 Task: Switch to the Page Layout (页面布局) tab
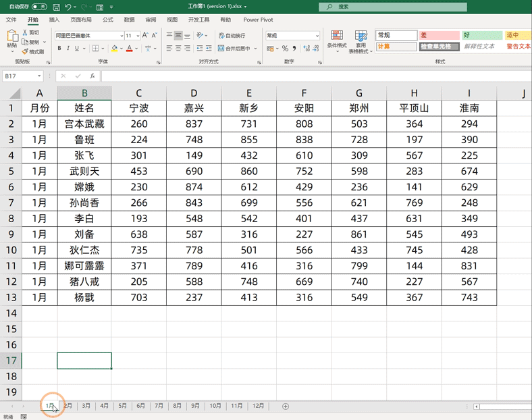tap(81, 20)
